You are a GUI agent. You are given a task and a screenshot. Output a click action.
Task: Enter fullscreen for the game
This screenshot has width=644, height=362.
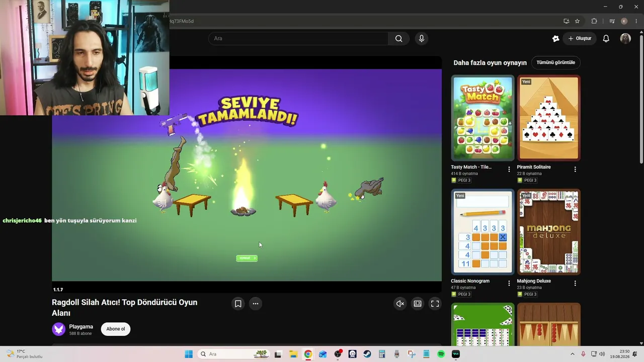point(435,304)
